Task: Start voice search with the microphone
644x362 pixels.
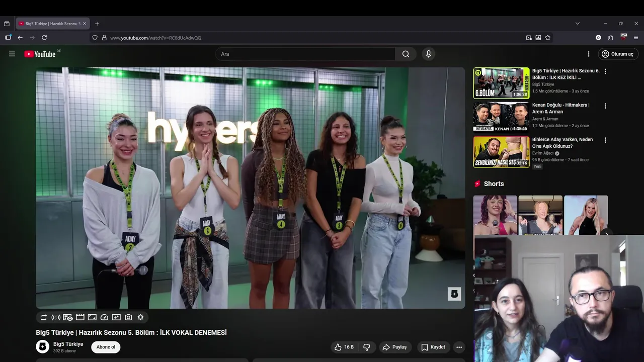Action: pyautogui.click(x=428, y=54)
